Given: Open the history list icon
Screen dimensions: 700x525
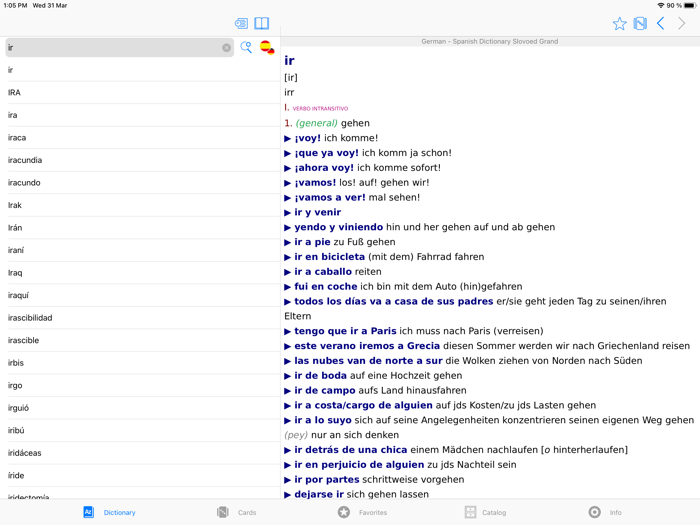Looking at the screenshot, I should pos(241,23).
